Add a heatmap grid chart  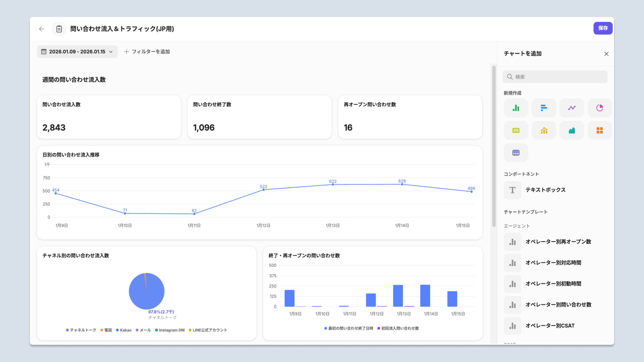pos(600,130)
